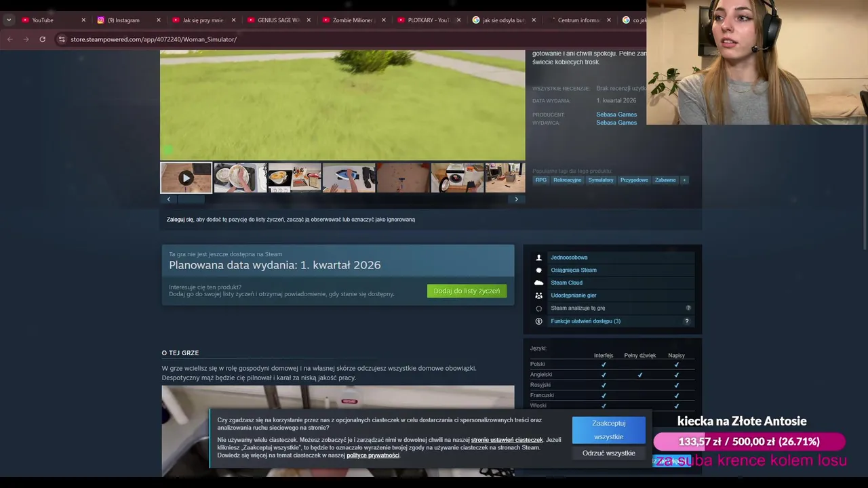Switch to the GENIUS SAGE tab

[278, 20]
